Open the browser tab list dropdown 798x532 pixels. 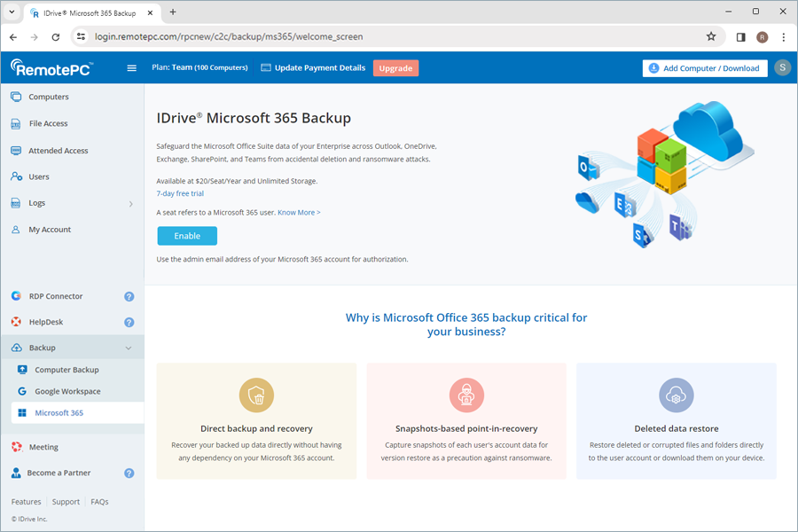pyautogui.click(x=12, y=12)
